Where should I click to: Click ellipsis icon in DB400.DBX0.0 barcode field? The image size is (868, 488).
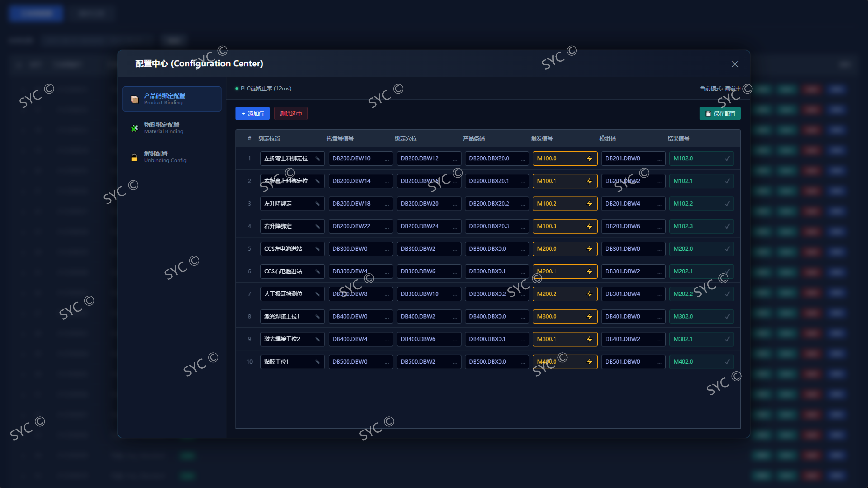[x=523, y=317]
